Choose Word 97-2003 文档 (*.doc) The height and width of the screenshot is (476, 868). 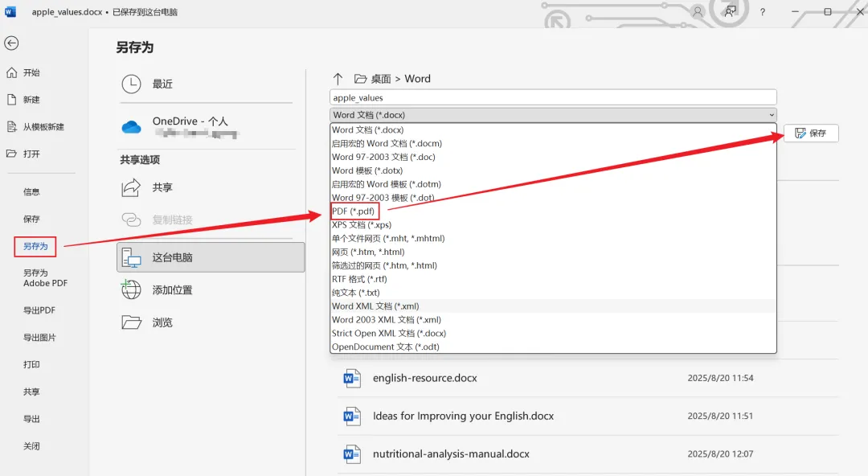coord(553,157)
